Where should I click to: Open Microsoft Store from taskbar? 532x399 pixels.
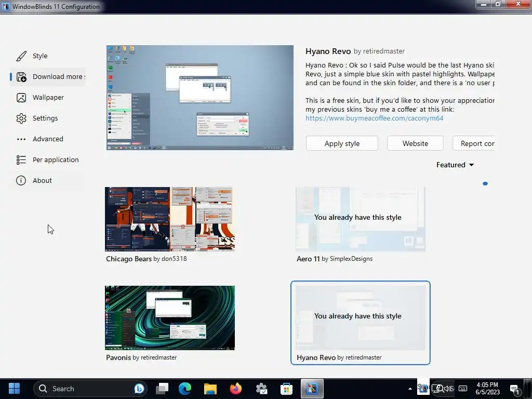click(x=286, y=389)
